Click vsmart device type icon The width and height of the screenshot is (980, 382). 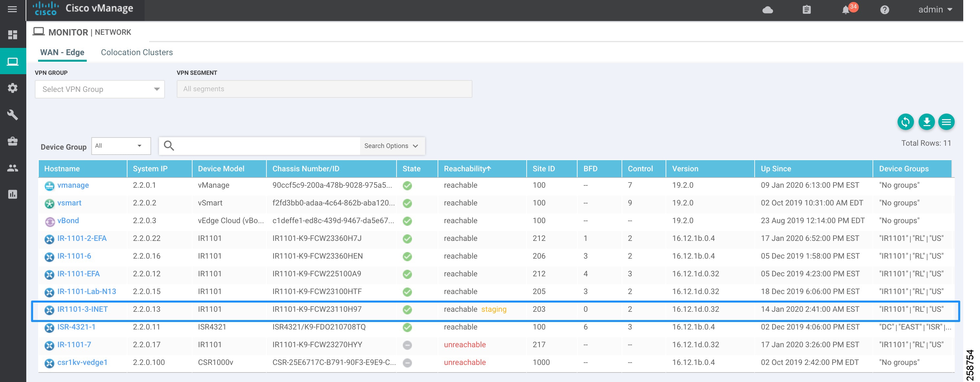click(x=50, y=203)
